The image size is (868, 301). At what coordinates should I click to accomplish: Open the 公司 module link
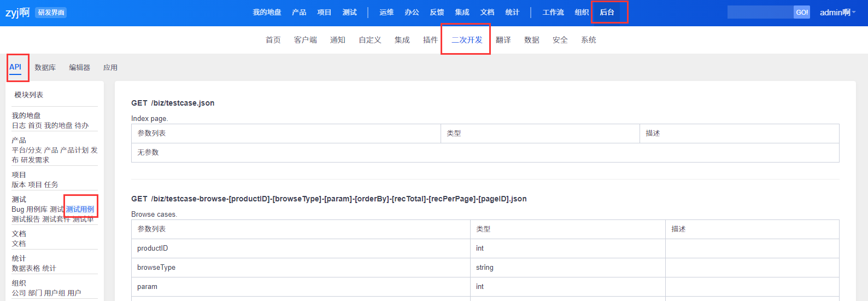(x=19, y=293)
